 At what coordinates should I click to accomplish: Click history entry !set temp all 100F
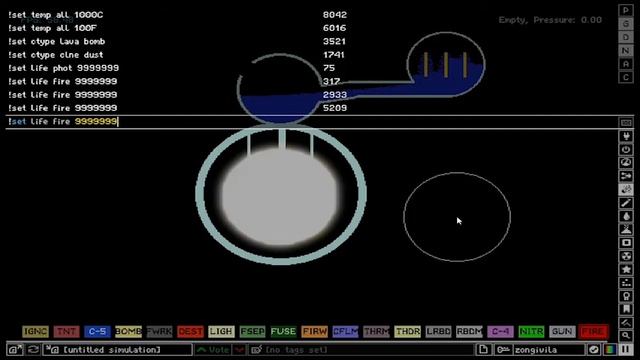point(52,28)
